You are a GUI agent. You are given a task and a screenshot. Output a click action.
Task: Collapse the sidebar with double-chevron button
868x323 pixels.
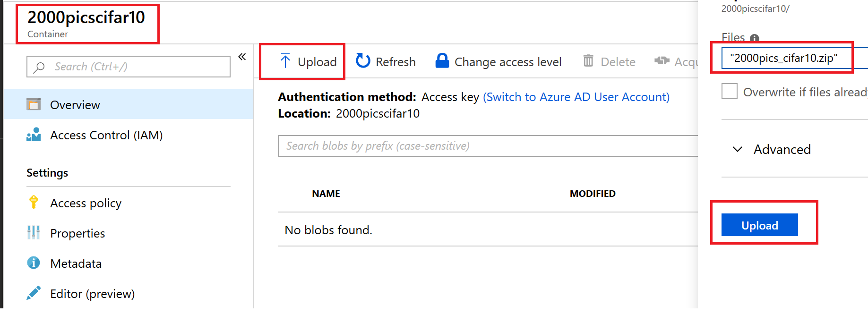[242, 57]
